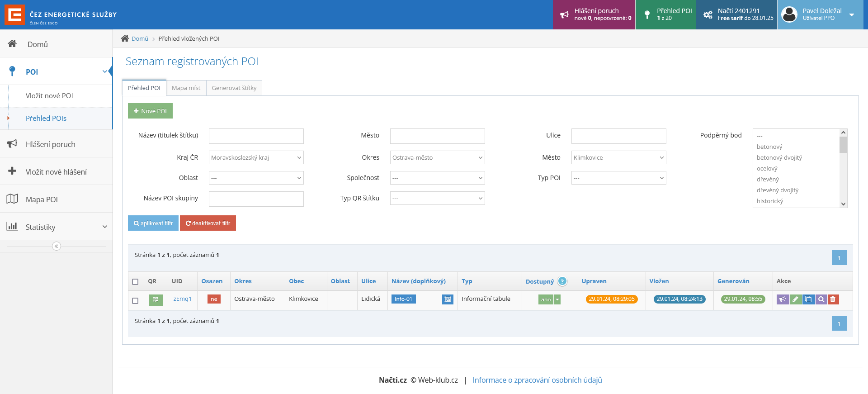Click the help icon next to Dostupný
This screenshot has width=868, height=394.
[x=562, y=281]
